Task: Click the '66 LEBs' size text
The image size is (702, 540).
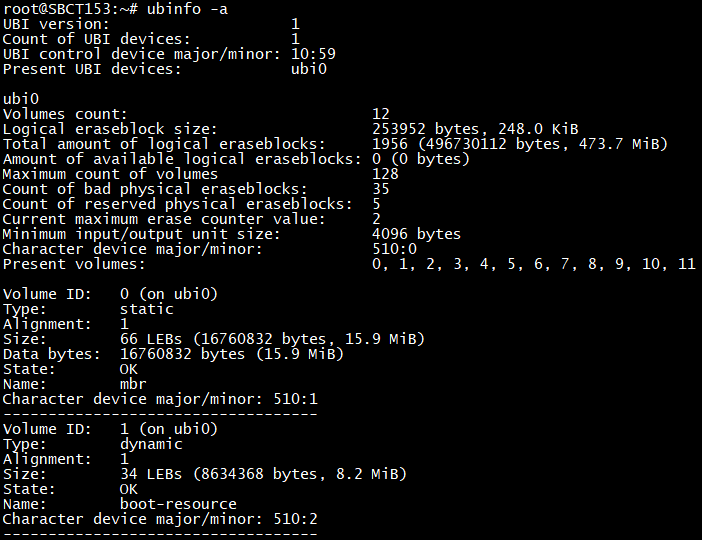Action: [x=151, y=339]
